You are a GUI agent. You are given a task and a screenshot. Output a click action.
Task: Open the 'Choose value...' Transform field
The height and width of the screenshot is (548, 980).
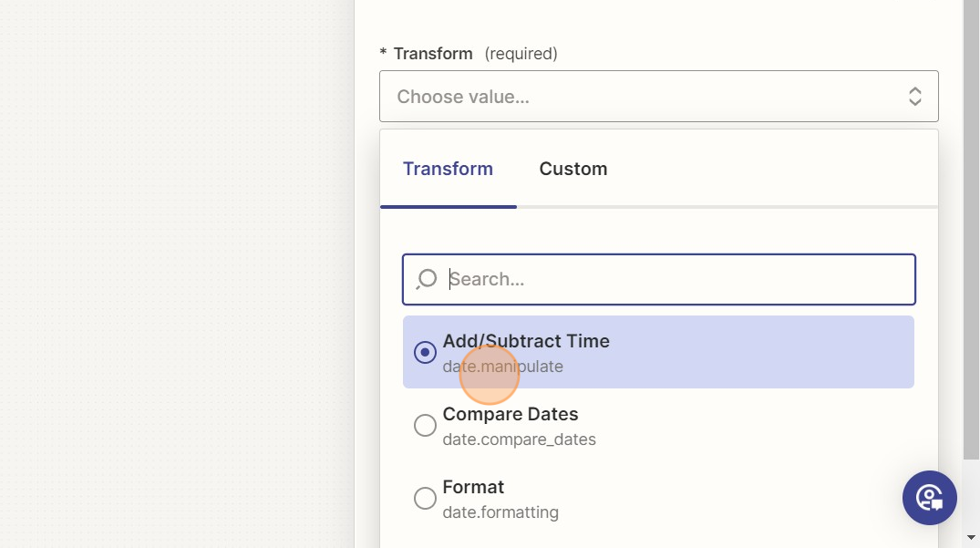coord(638,97)
